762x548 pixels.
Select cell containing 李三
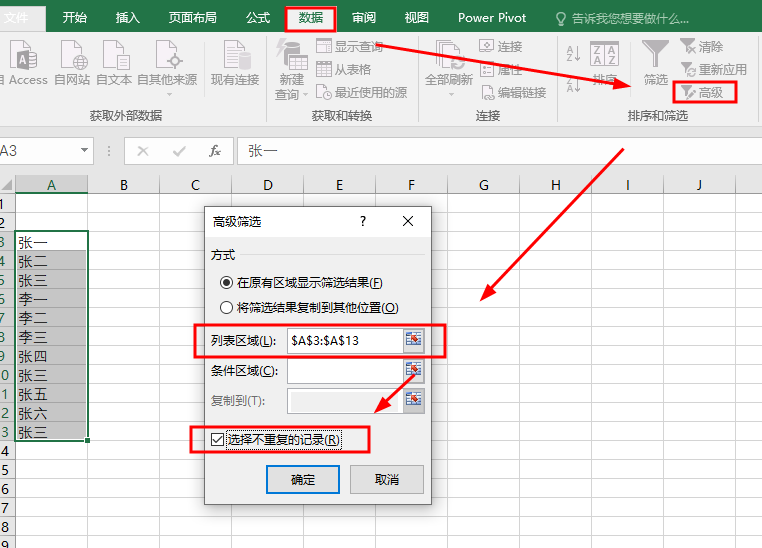(x=52, y=337)
